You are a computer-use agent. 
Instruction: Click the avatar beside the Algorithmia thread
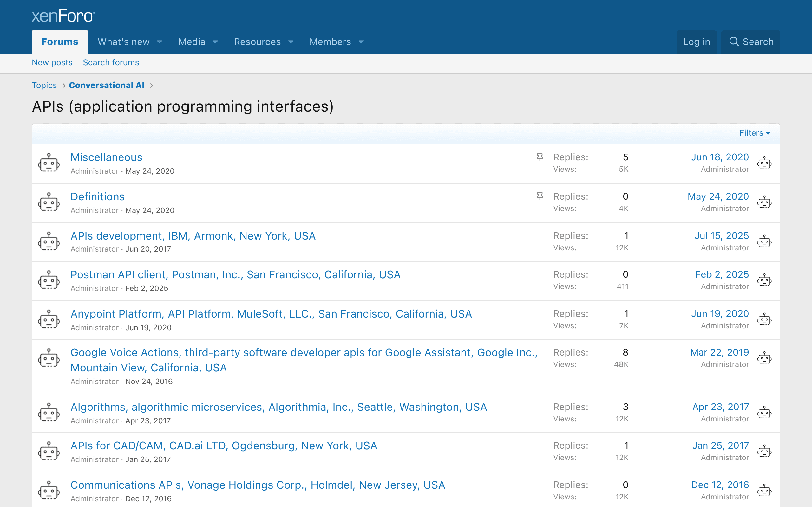click(x=49, y=413)
